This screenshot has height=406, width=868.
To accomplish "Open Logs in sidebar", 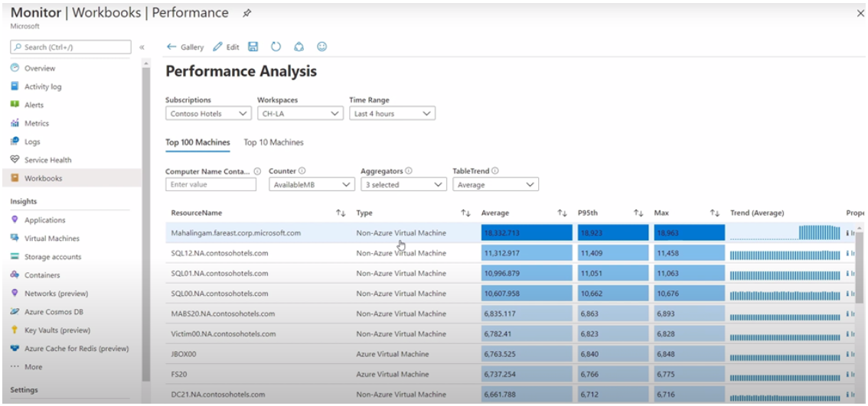I will pyautogui.click(x=32, y=141).
